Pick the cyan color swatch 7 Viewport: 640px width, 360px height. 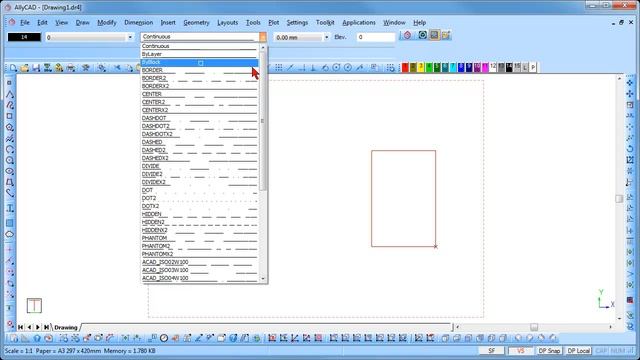click(453, 67)
